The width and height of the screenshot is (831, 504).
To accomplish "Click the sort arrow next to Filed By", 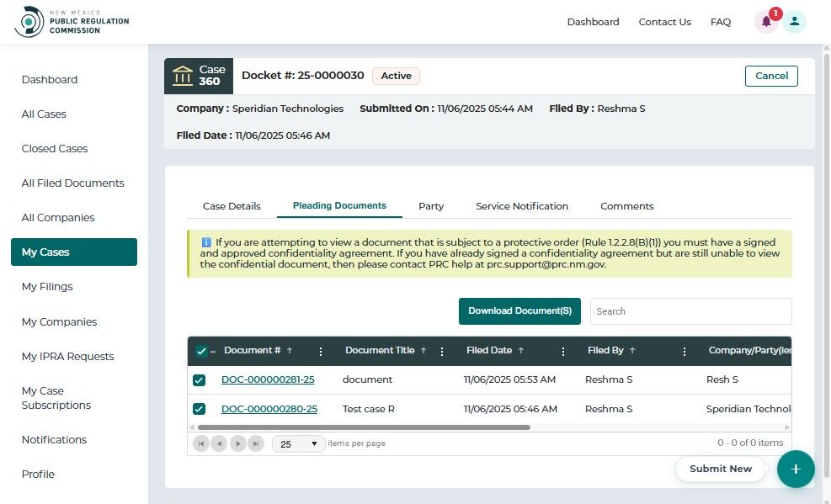I will (x=632, y=351).
